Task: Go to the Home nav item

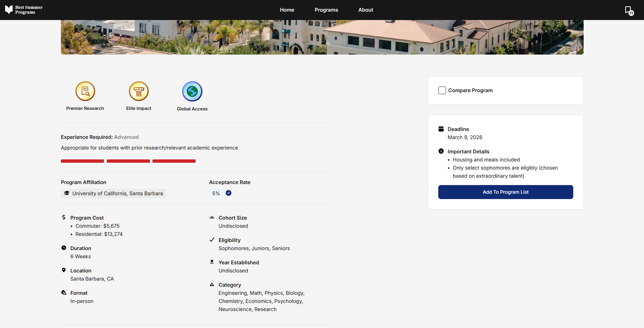Action: (x=287, y=10)
